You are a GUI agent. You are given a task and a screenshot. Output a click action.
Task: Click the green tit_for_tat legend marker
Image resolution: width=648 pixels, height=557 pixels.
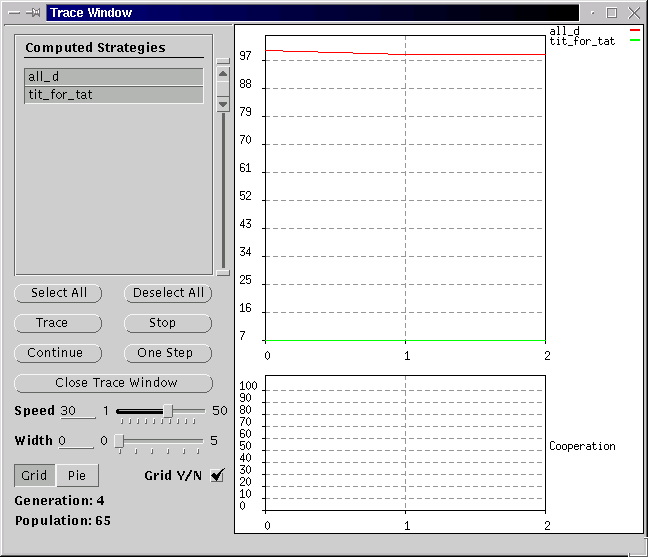634,41
